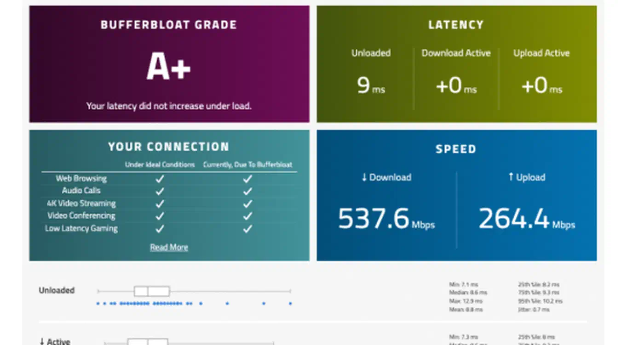
Task: Select the 264.4 Mbps upload speed value
Action: [x=514, y=219]
